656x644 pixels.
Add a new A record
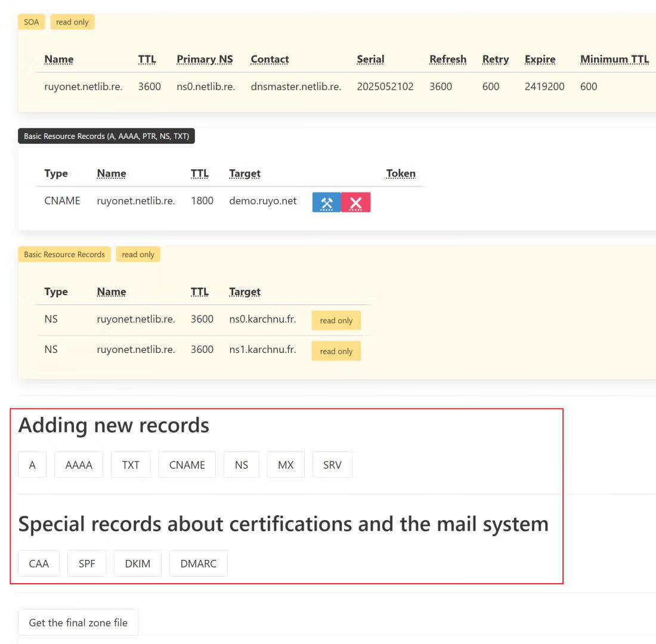(x=32, y=465)
